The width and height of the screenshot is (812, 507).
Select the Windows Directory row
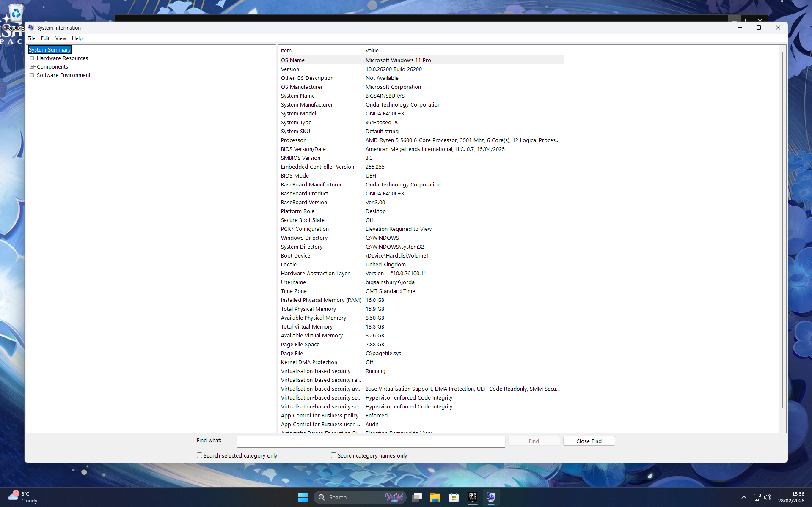[x=421, y=238]
